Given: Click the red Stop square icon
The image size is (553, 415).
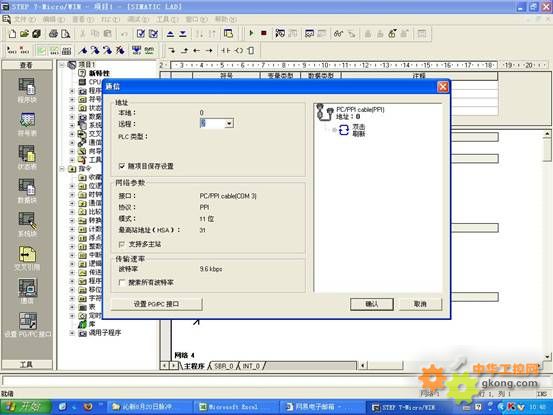Looking at the screenshot, I should pyautogui.click(x=263, y=33).
